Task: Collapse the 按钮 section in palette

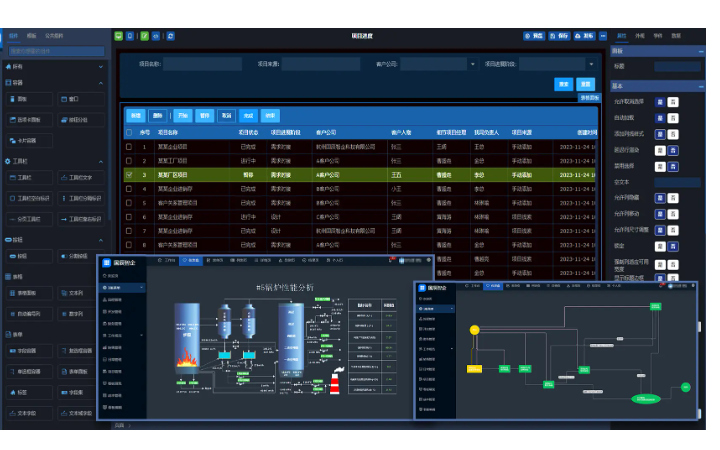Action: 101,240
